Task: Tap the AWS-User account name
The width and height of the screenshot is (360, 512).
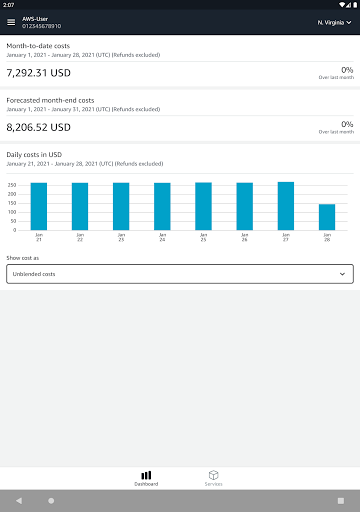Action: (x=35, y=19)
